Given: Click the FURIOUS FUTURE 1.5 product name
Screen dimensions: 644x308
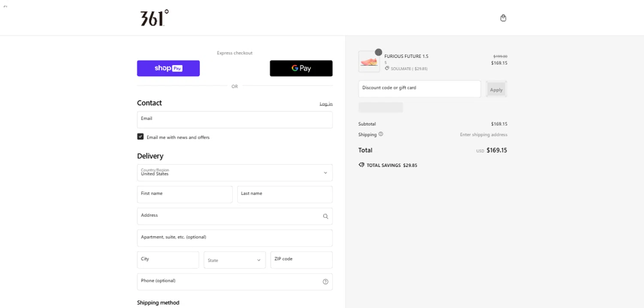Looking at the screenshot, I should (406, 56).
